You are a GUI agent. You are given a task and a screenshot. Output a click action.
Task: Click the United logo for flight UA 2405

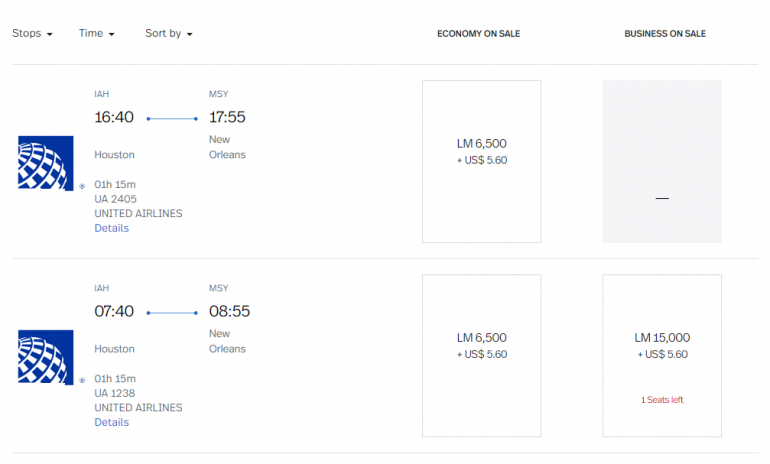tap(45, 162)
